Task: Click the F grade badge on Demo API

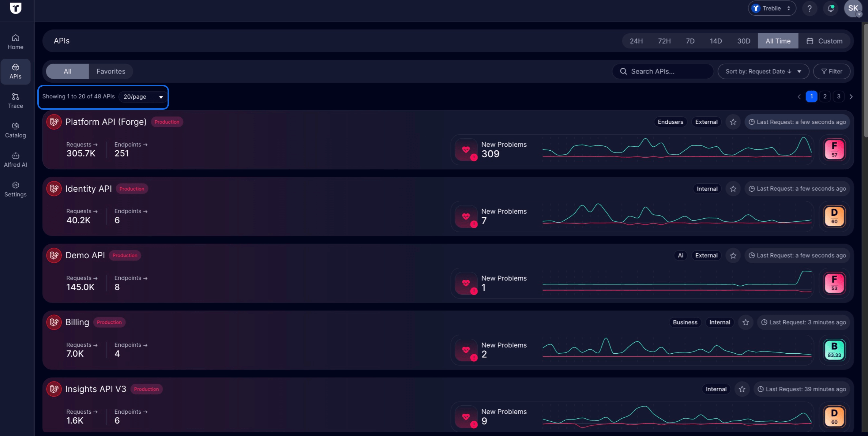Action: [834, 283]
